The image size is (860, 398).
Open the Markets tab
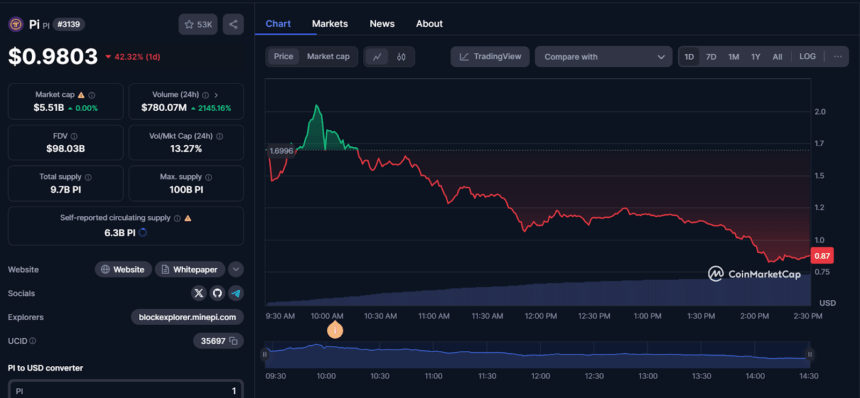(x=330, y=24)
